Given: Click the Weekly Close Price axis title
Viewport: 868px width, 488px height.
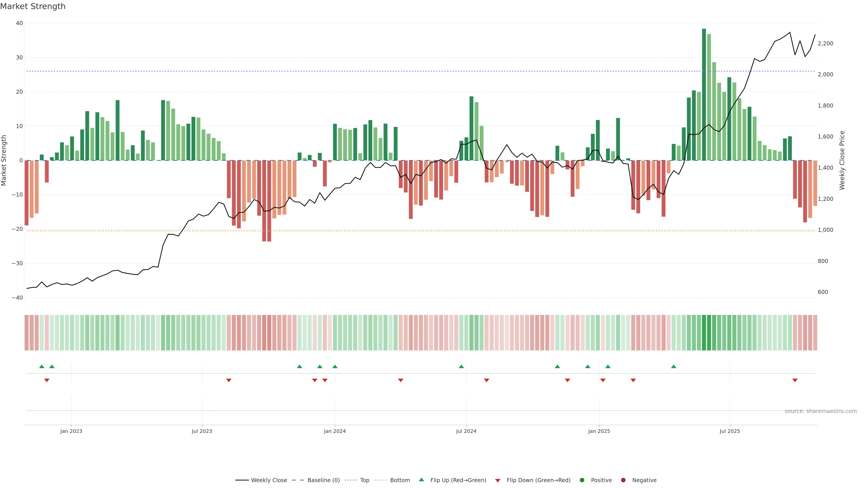Looking at the screenshot, I should tap(842, 160).
